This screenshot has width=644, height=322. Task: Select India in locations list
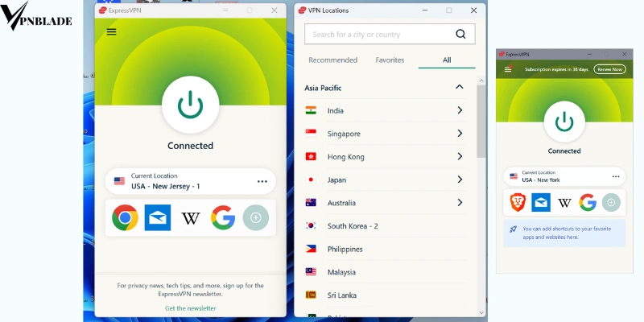click(386, 110)
